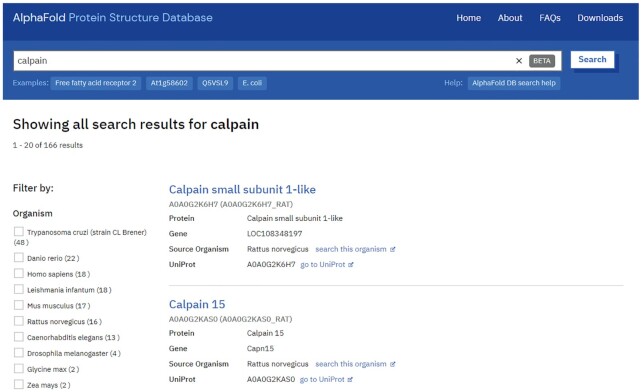
Task: Click the BETA badge in search bar
Action: pyautogui.click(x=542, y=61)
